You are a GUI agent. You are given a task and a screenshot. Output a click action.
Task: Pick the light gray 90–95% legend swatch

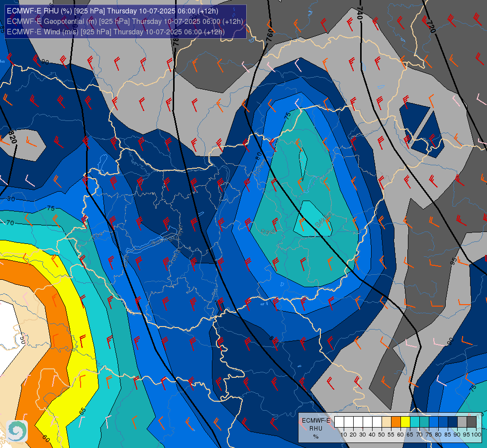[462, 422]
